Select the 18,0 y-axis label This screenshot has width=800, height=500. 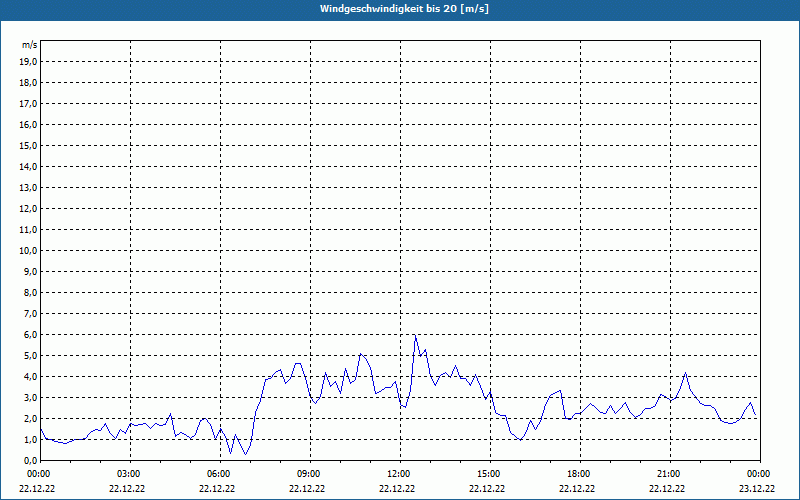(28, 83)
